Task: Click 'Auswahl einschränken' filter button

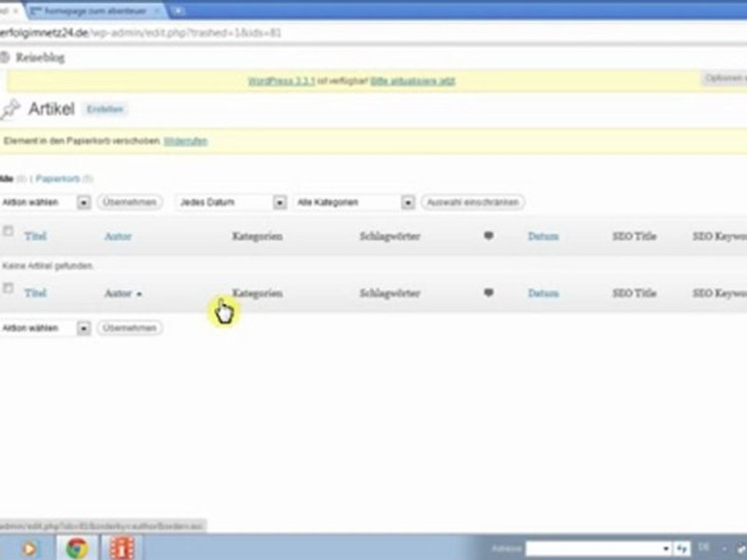Action: 472,202
